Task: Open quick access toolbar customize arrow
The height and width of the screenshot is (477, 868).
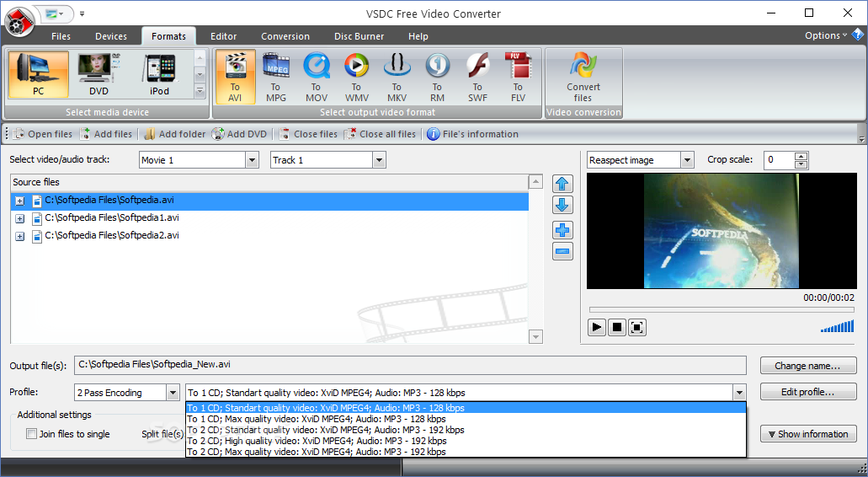Action: (x=82, y=13)
